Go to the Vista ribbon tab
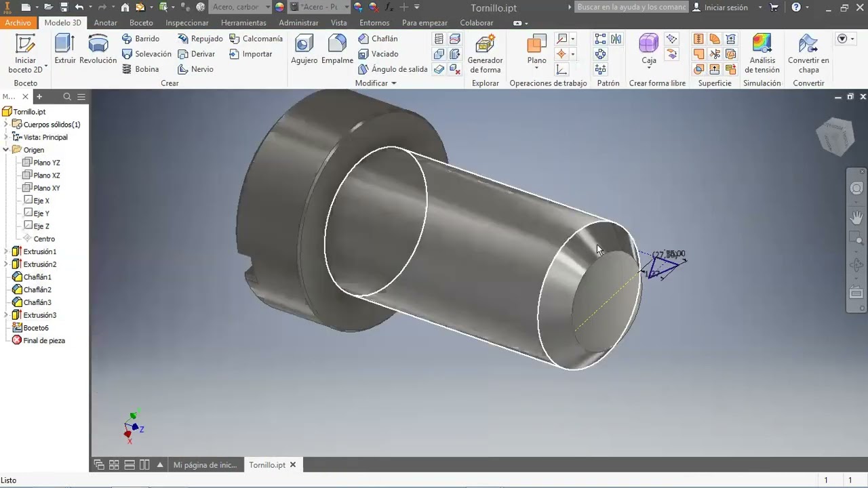 (x=338, y=22)
